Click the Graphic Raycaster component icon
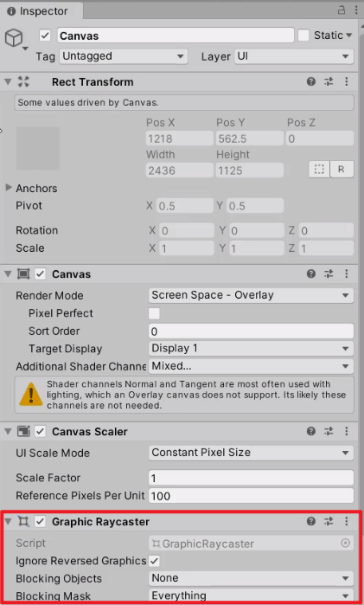 click(x=23, y=522)
